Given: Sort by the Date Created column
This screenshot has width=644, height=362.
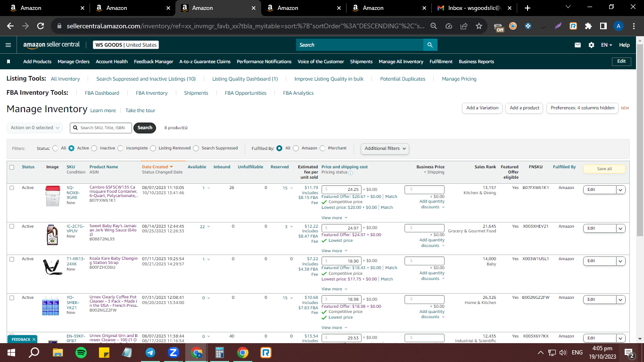Looking at the screenshot, I should (x=157, y=167).
